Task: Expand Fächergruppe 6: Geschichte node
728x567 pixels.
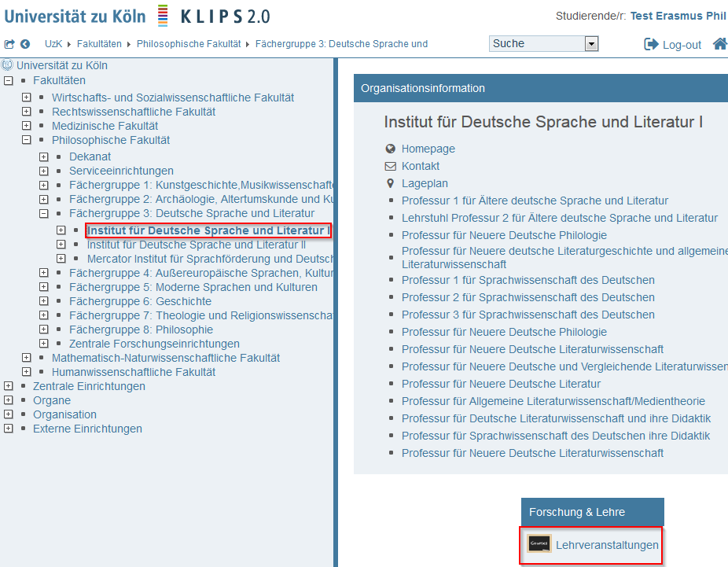Action: click(44, 301)
